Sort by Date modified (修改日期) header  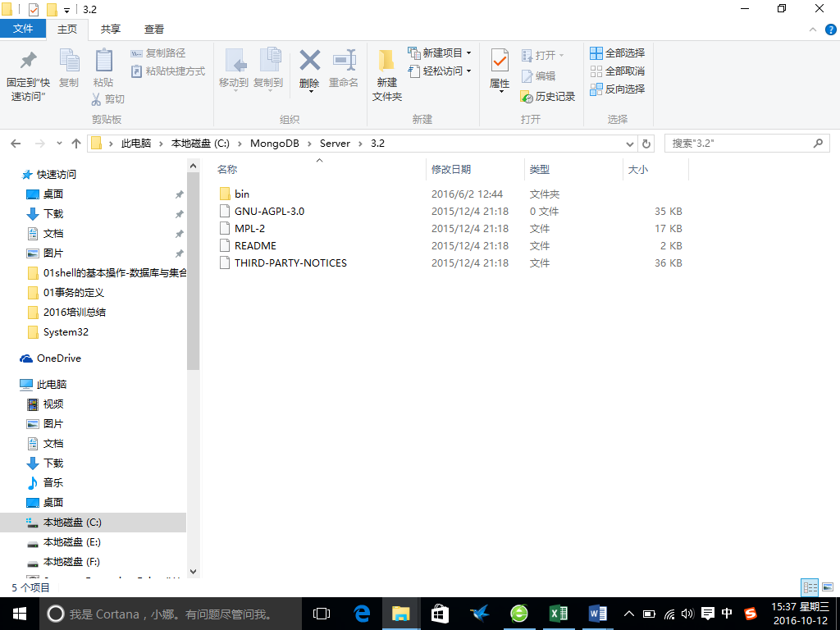pyautogui.click(x=475, y=169)
